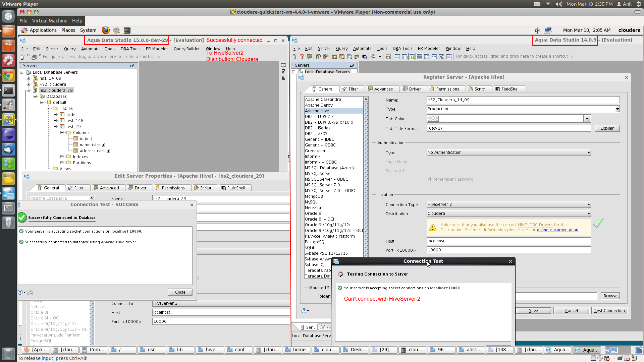The image size is (644, 362).
Task: Click the ER diagram icon in right toolbar
Action: (x=441, y=57)
